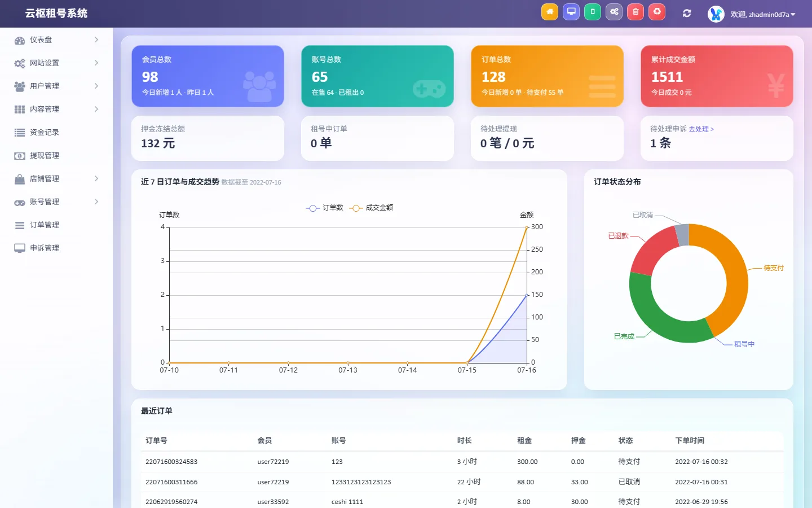
Task: Open 用户管理 menu item label
Action: click(45, 86)
